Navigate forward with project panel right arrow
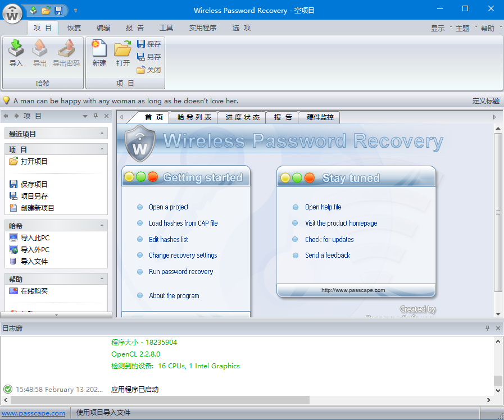504x420 pixels. pos(16,116)
